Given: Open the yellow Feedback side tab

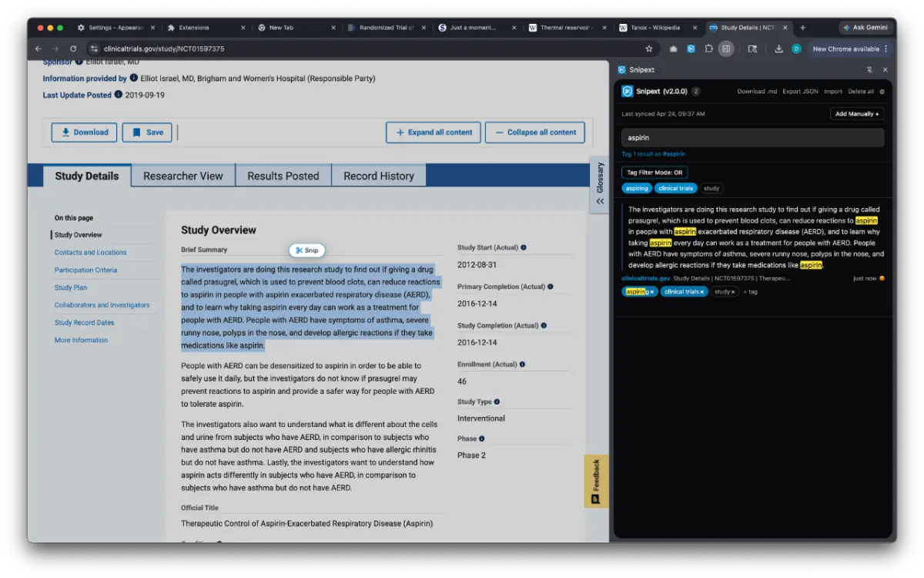Looking at the screenshot, I should [x=596, y=481].
